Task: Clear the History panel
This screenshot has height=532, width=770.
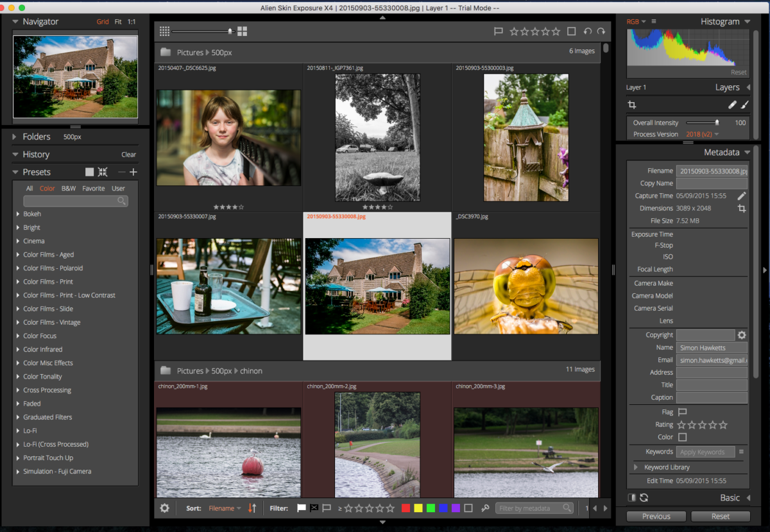Action: pos(129,155)
